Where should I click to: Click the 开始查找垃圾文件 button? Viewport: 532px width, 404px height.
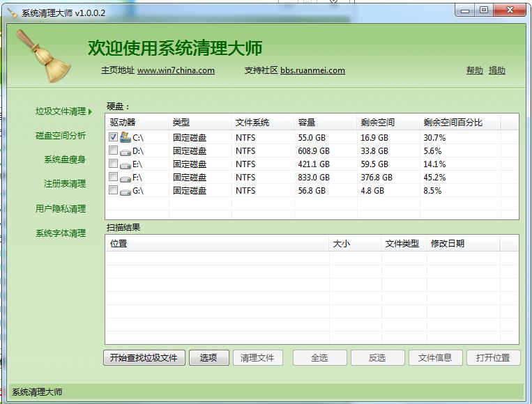pyautogui.click(x=144, y=357)
